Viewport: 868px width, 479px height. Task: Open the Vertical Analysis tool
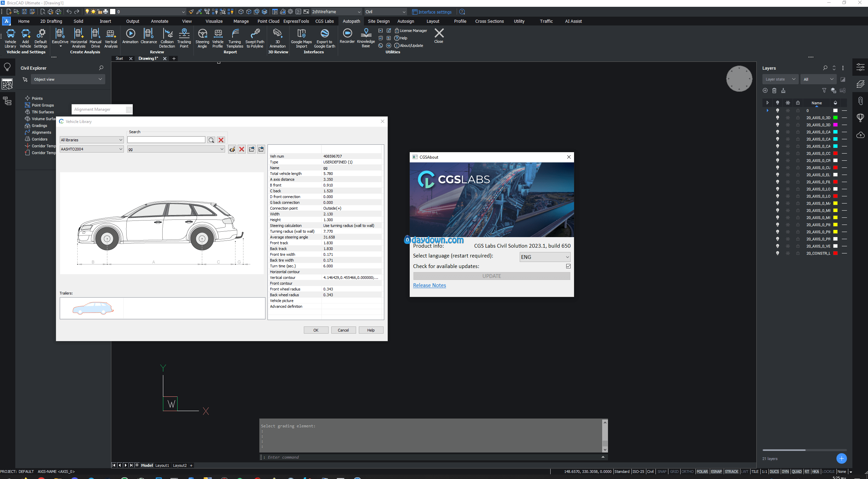(111, 38)
